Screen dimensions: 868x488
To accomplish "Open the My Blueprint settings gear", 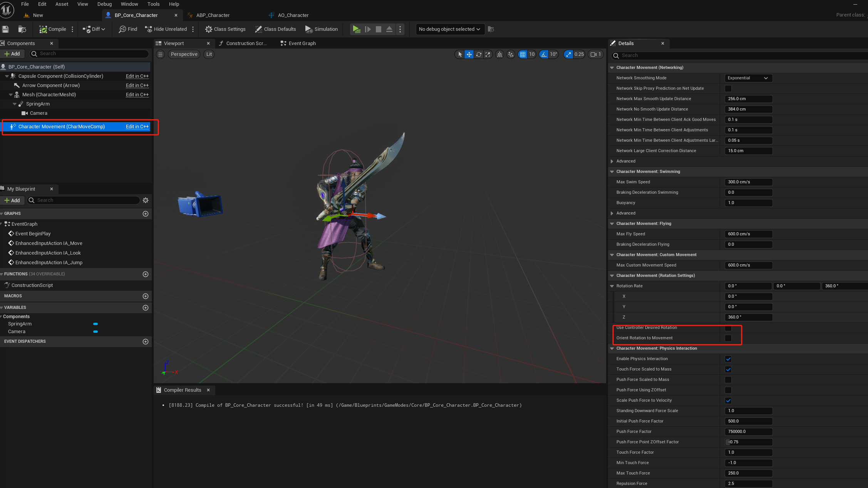I will click(x=146, y=200).
